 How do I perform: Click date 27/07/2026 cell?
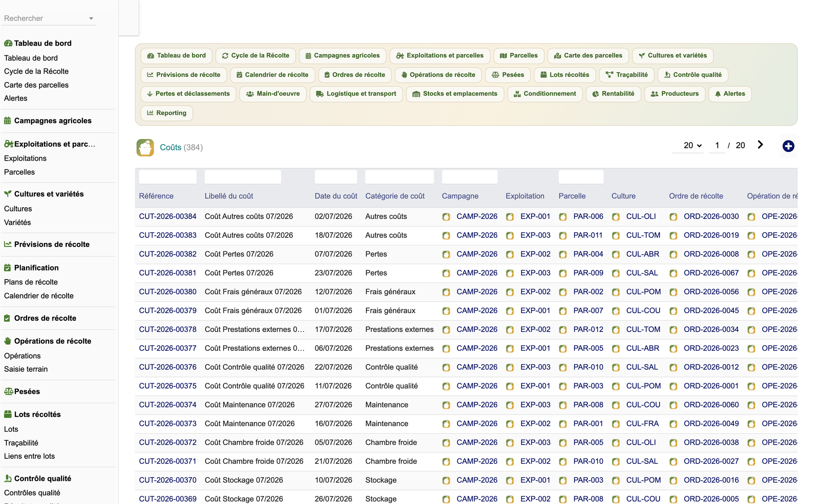333,405
